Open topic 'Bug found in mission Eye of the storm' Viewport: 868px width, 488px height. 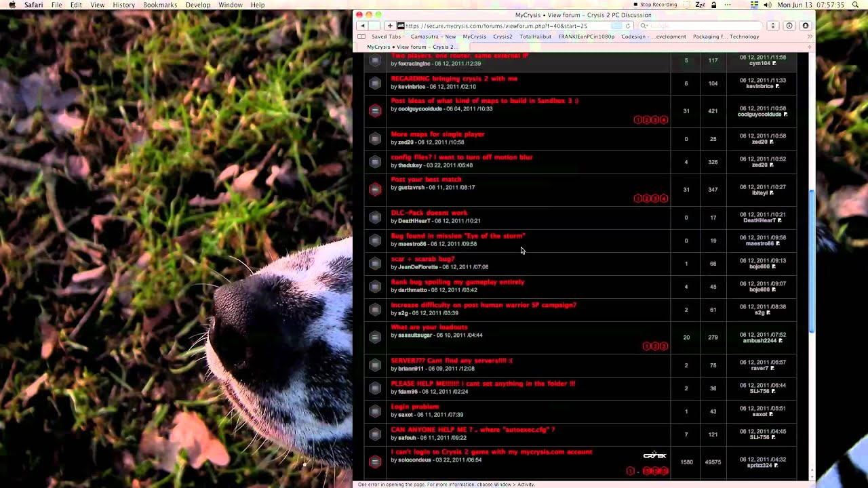point(458,236)
